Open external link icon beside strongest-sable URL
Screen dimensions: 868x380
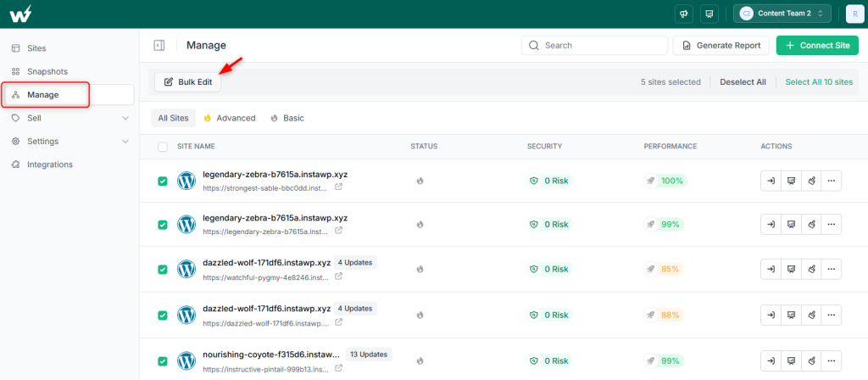[338, 187]
